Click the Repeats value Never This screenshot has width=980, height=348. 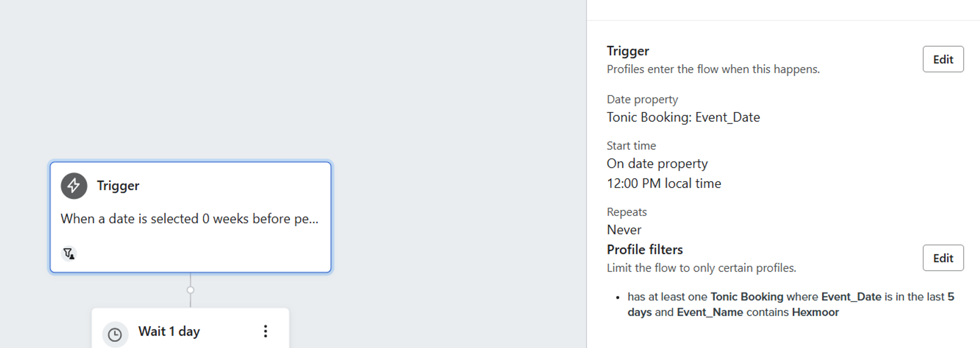pyautogui.click(x=624, y=230)
